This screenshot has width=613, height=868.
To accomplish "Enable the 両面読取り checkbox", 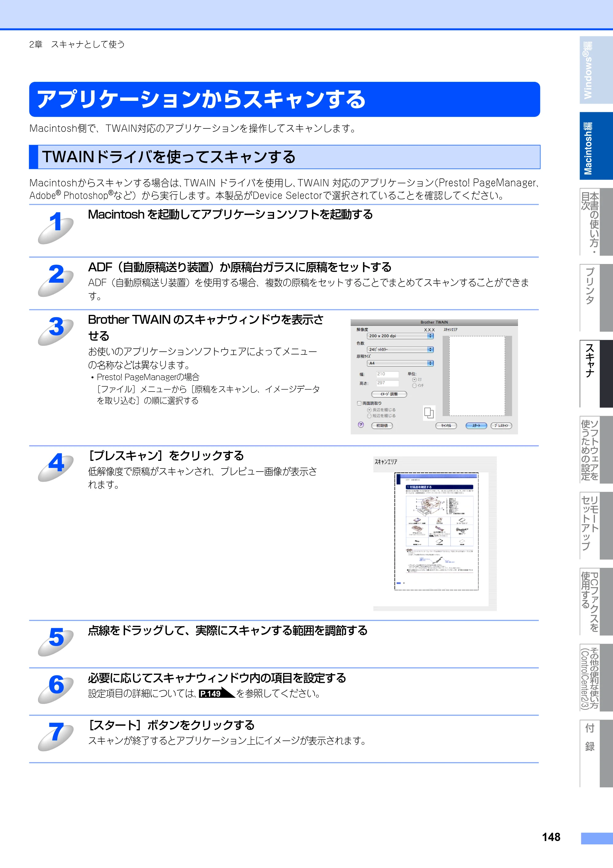I will [x=359, y=403].
